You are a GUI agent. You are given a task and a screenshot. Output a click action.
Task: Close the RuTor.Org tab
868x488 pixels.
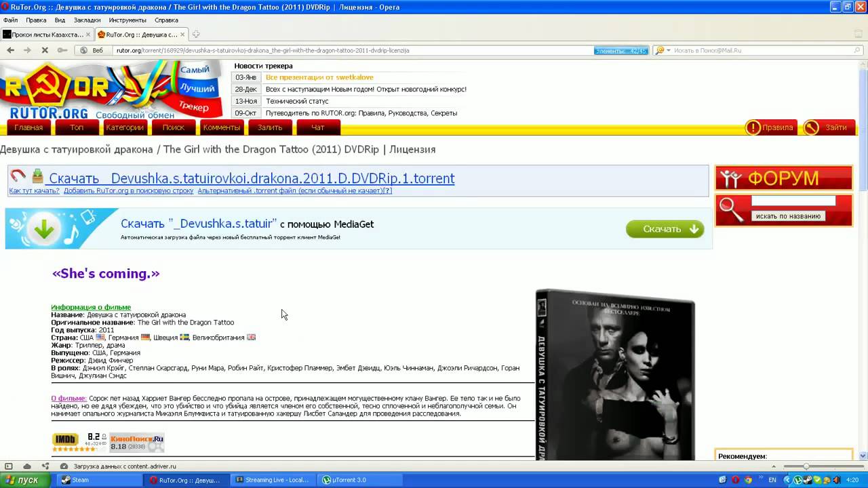pos(182,35)
